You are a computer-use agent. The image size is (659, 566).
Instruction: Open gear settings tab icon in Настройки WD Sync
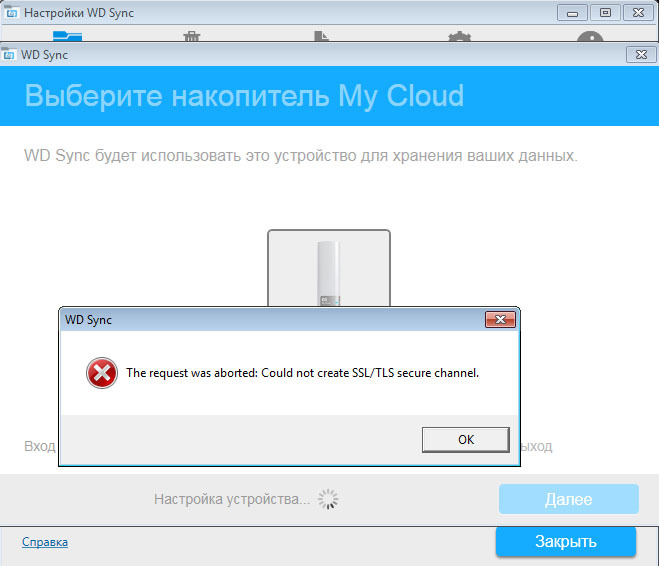tap(459, 36)
